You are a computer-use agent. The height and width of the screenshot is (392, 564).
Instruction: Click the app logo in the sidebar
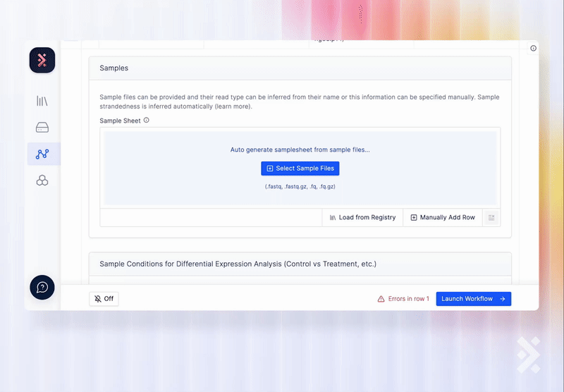(x=42, y=60)
